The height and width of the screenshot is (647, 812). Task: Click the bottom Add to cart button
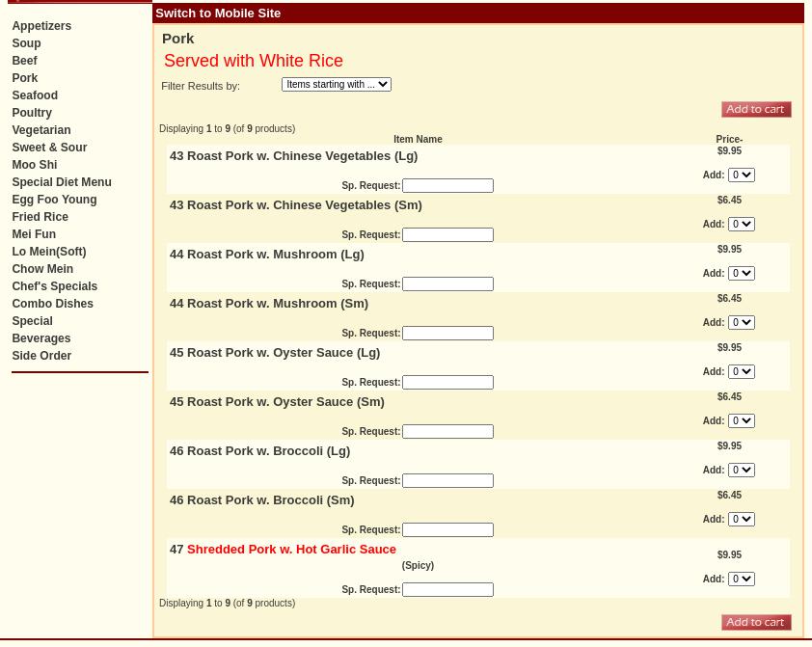coord(755,623)
